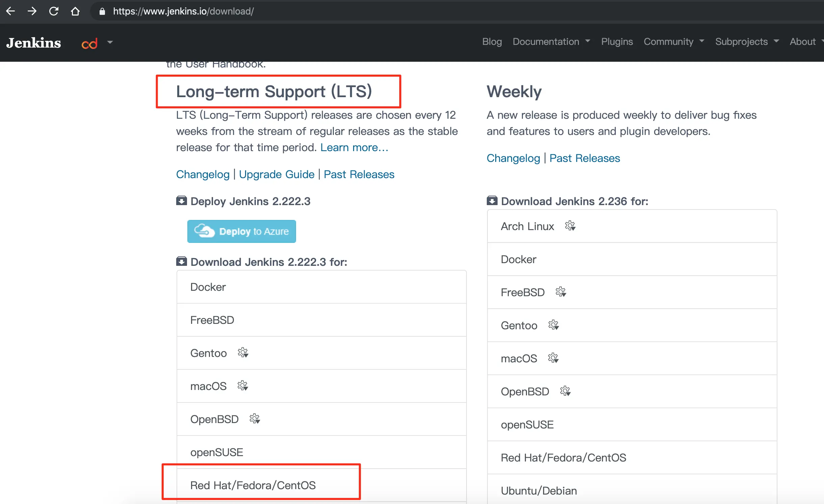Go to Plugins in navigation bar
This screenshot has height=504, width=824.
(x=617, y=41)
